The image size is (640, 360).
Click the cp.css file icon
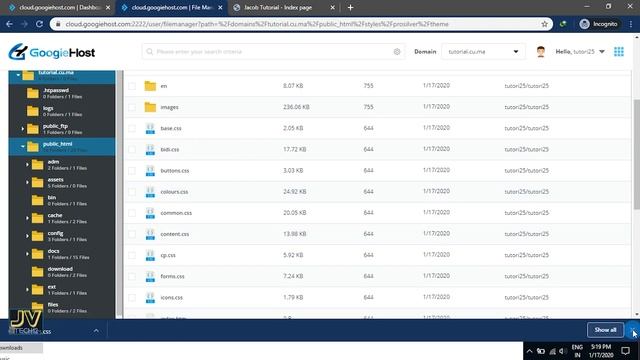pos(150,256)
